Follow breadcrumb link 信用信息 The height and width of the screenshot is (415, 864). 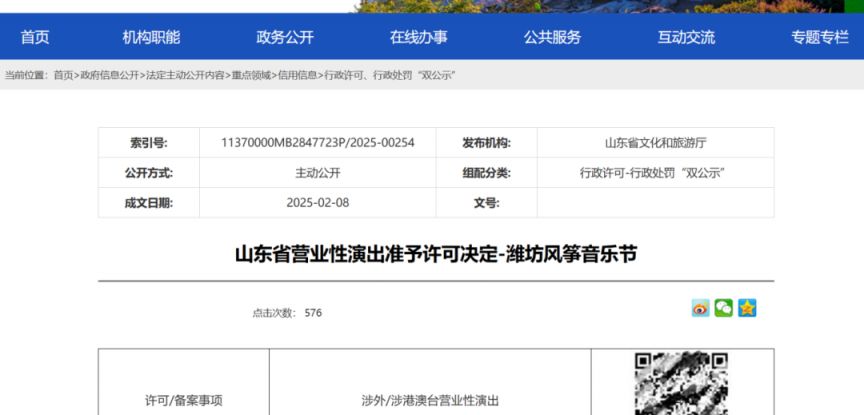coord(298,76)
